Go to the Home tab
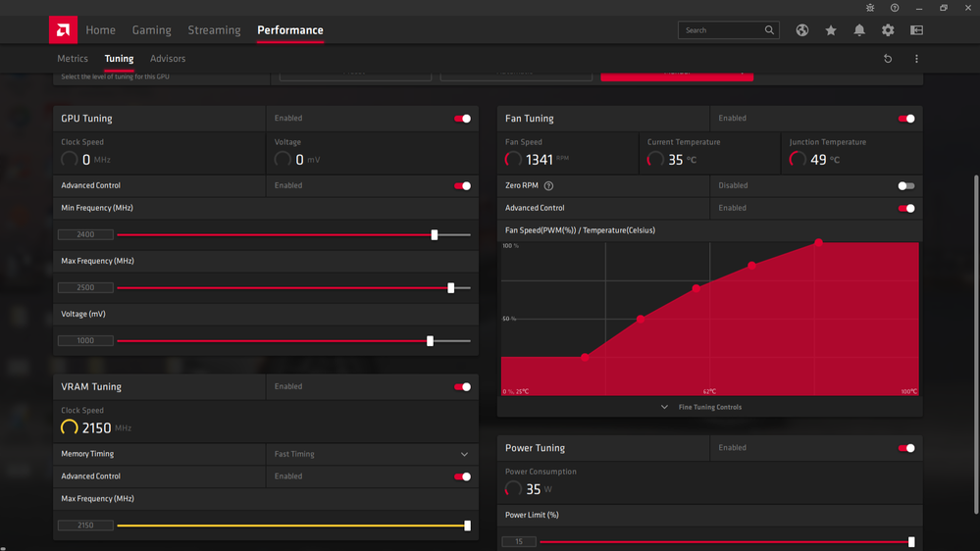The image size is (980, 551). pyautogui.click(x=101, y=30)
